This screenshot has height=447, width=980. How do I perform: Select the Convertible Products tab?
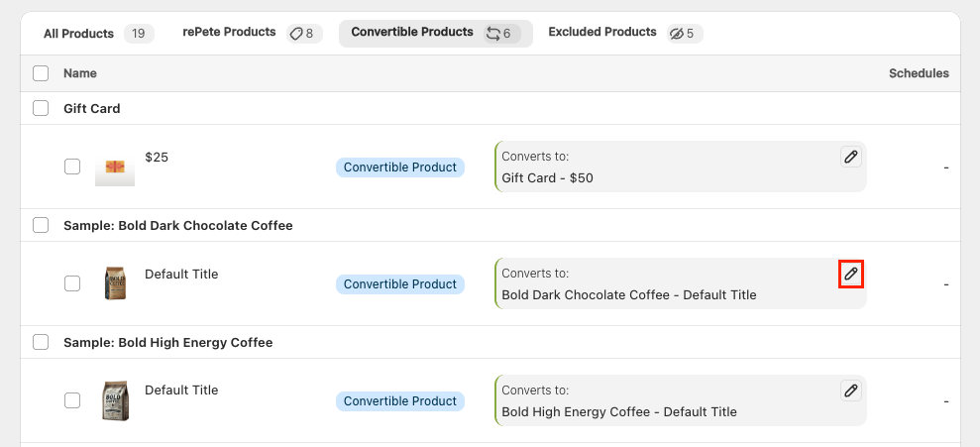pos(436,33)
